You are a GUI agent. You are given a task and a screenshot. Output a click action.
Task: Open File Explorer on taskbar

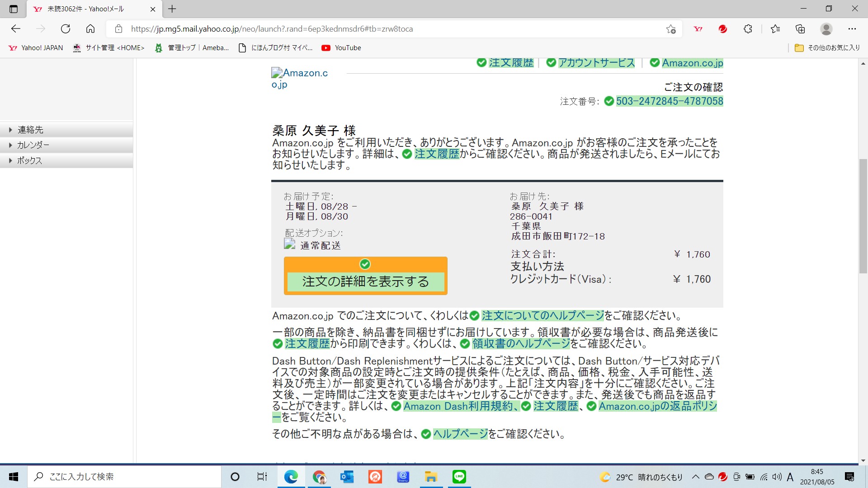pos(431,477)
